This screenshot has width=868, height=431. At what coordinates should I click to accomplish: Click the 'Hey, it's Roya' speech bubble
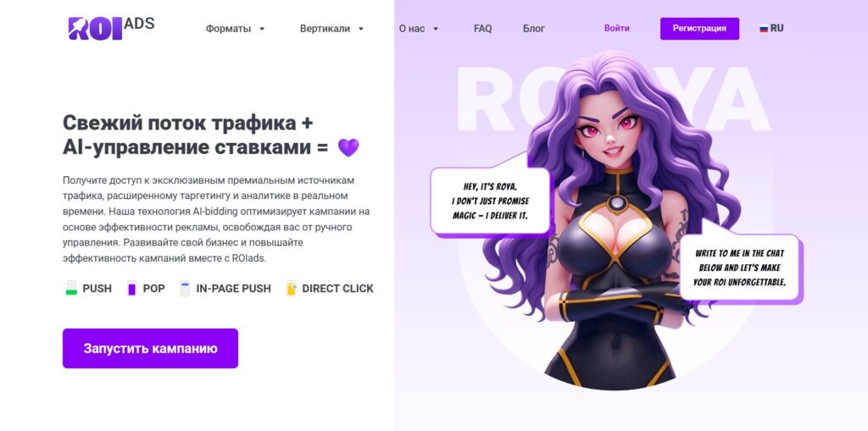[491, 201]
